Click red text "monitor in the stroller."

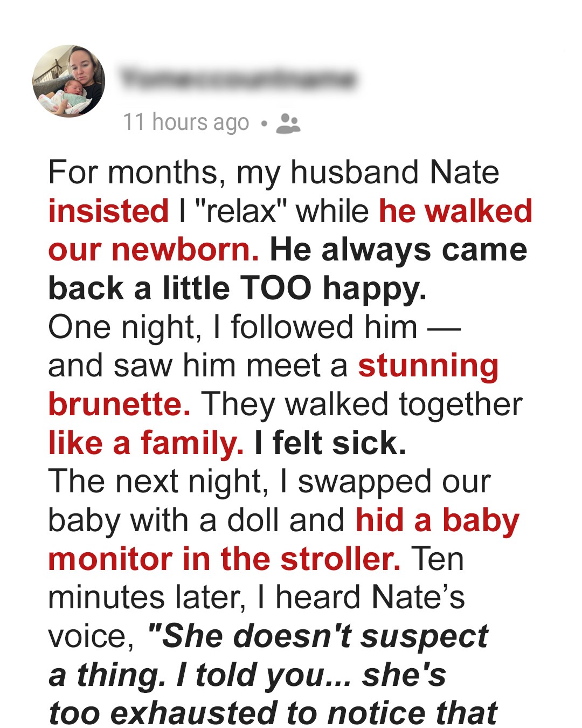pyautogui.click(x=224, y=559)
